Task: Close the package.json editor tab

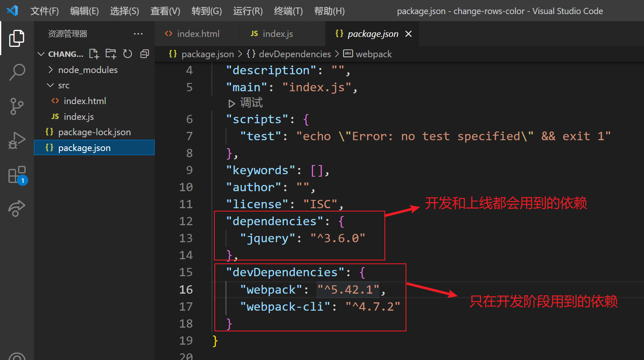Action: [x=408, y=34]
